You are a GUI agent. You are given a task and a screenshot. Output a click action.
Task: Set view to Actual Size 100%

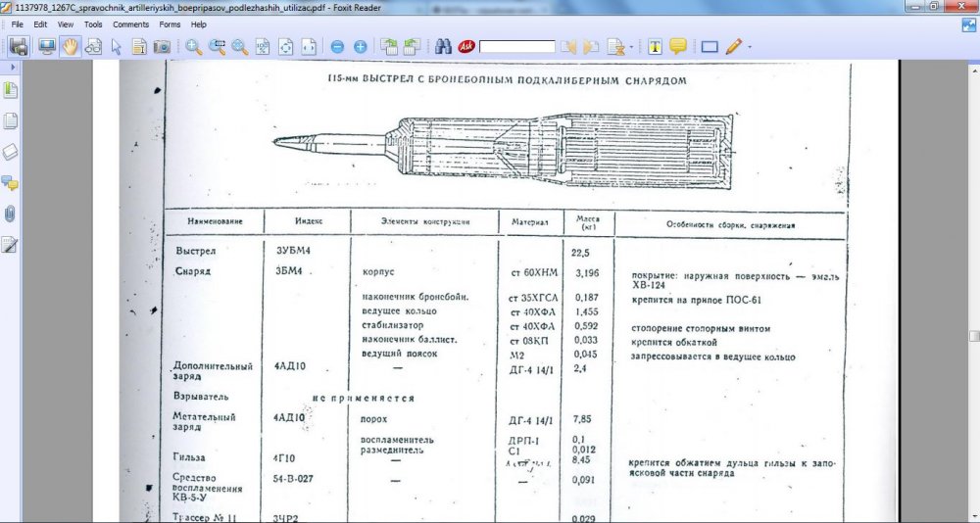tap(263, 47)
